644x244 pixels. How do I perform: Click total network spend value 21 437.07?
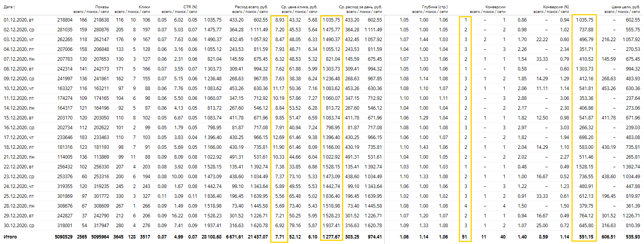coord(258,237)
